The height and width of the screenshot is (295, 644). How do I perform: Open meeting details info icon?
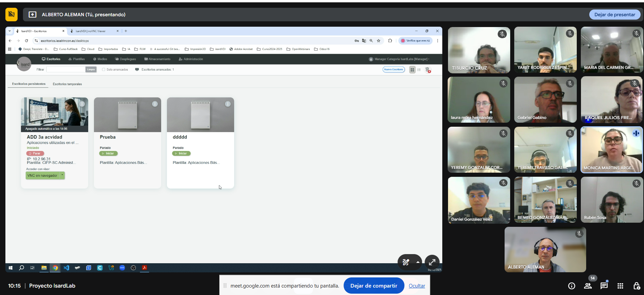coord(571,286)
